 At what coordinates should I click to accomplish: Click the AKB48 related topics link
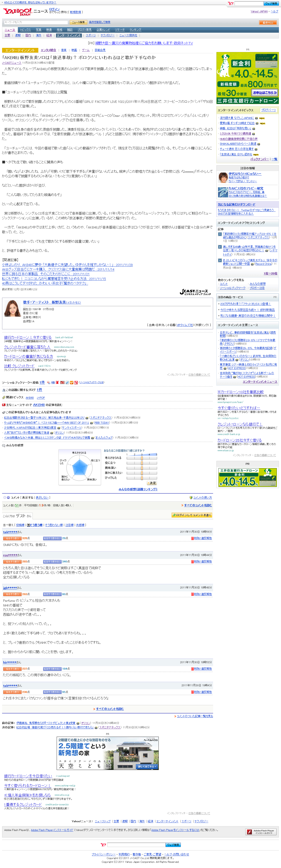(30, 398)
